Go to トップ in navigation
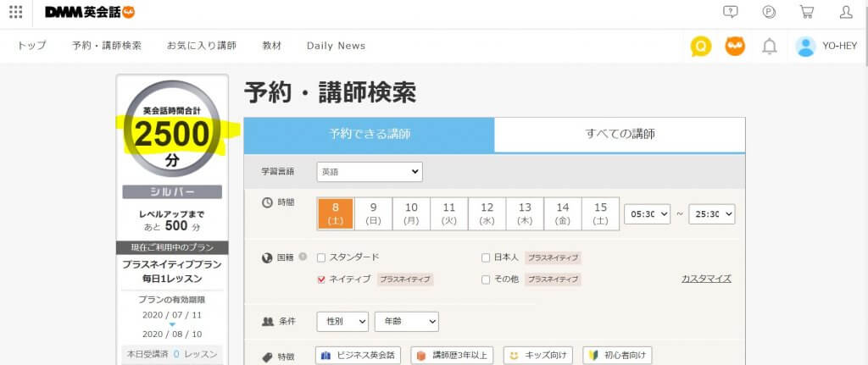The image size is (868, 365). tap(31, 46)
